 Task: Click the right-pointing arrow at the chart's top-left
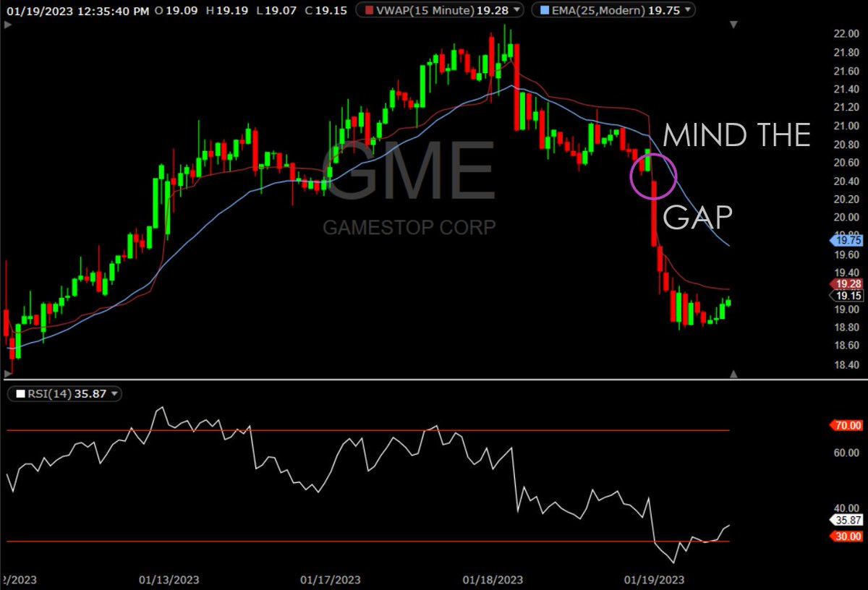tap(8, 25)
